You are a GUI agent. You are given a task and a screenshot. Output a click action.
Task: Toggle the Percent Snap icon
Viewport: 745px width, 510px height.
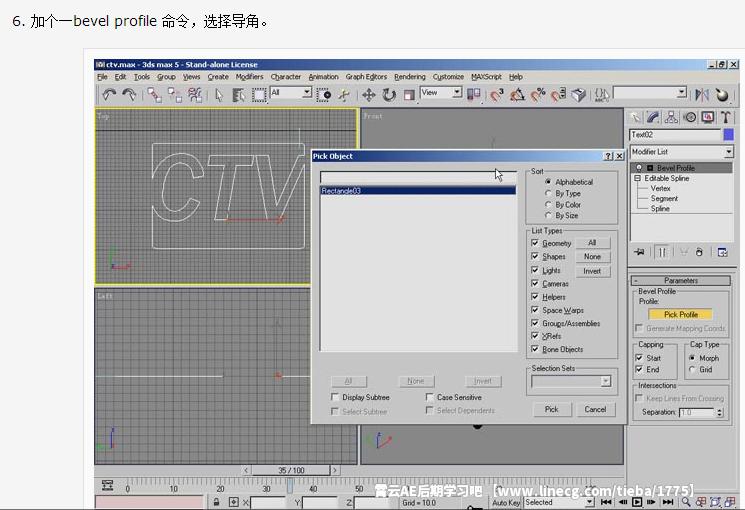pos(538,95)
